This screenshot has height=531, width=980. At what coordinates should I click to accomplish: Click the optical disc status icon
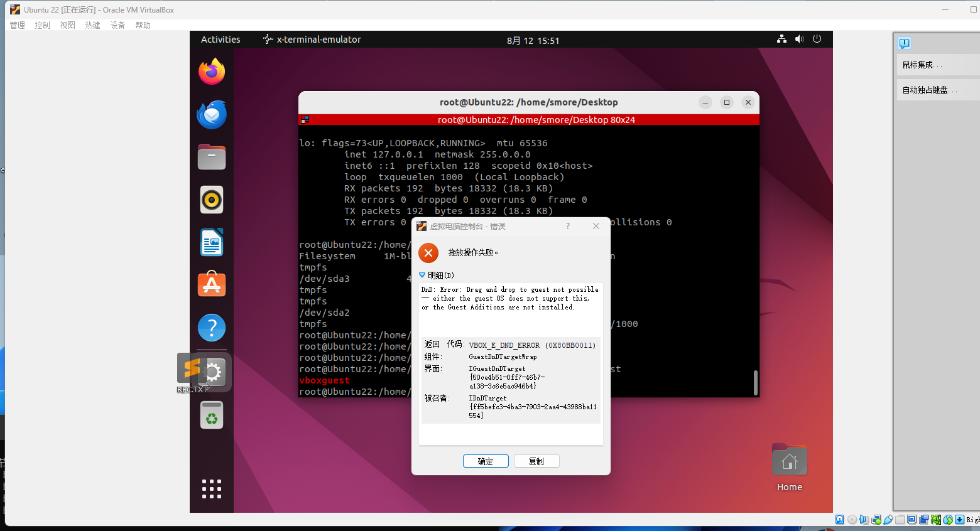(x=852, y=520)
